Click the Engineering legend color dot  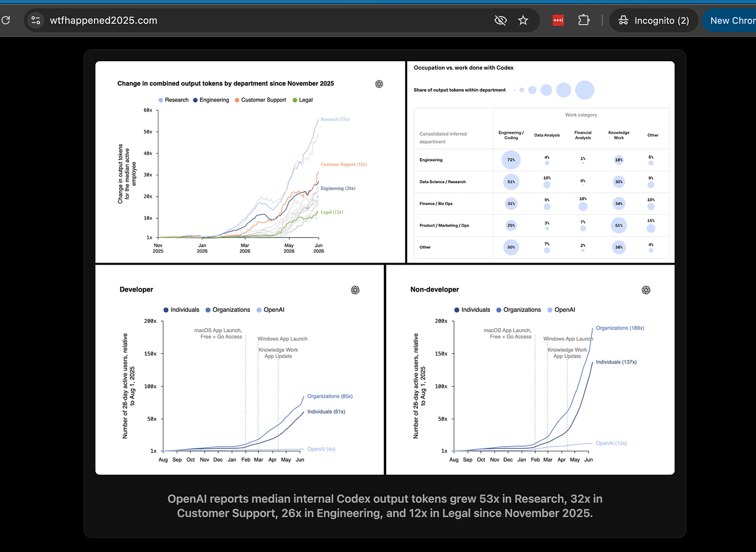tap(195, 100)
